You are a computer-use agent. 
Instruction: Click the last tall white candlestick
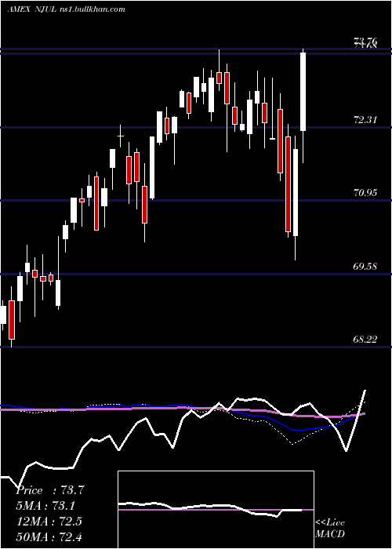tap(303, 92)
